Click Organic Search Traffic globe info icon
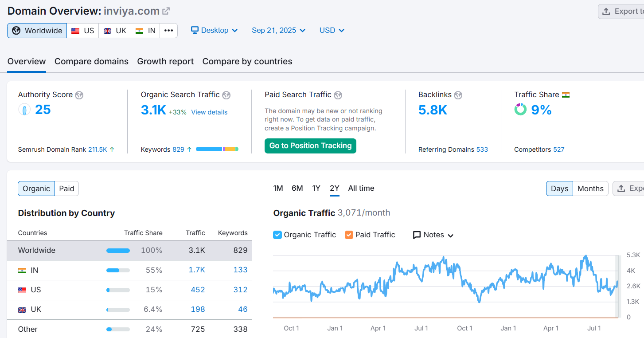Image resolution: width=644 pixels, height=338 pixels. [x=226, y=95]
